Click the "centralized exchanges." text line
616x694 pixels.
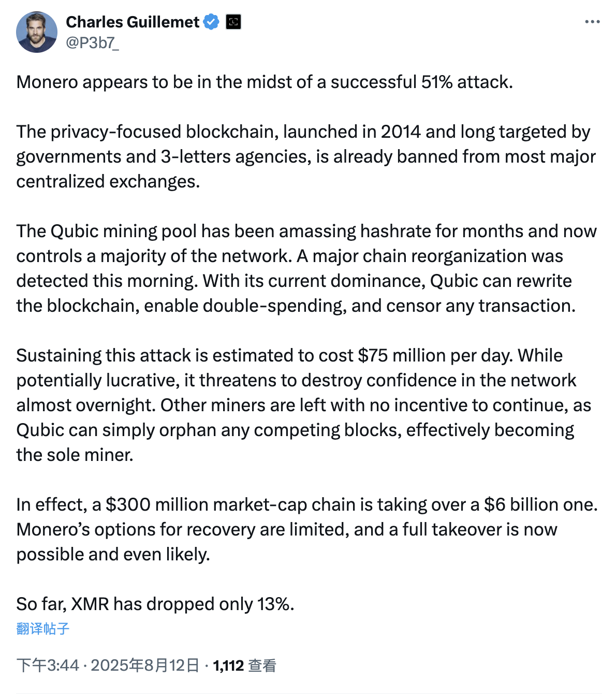tap(108, 181)
